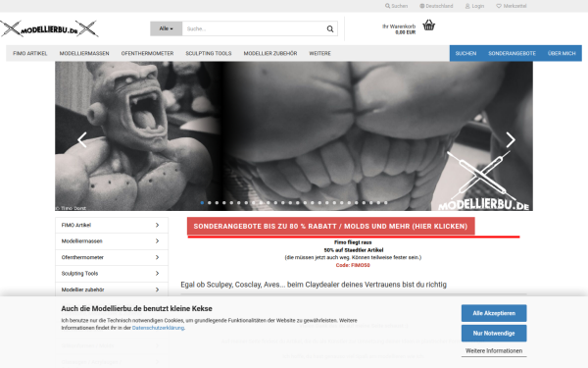Screen dimensions: 588x368
Task: Accept all cookies with Alle Akzeptieren
Action: click(x=494, y=313)
